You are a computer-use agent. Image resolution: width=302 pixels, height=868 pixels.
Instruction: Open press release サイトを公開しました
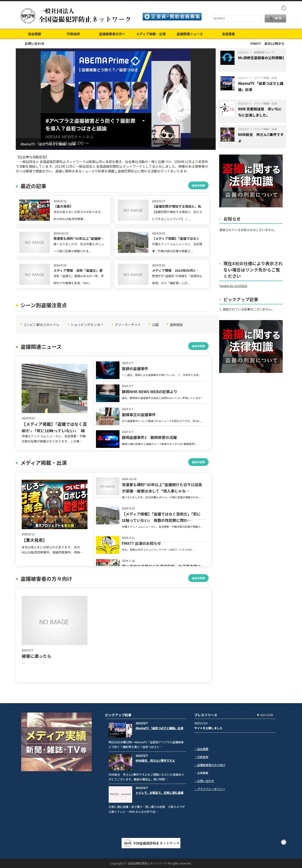(x=208, y=728)
